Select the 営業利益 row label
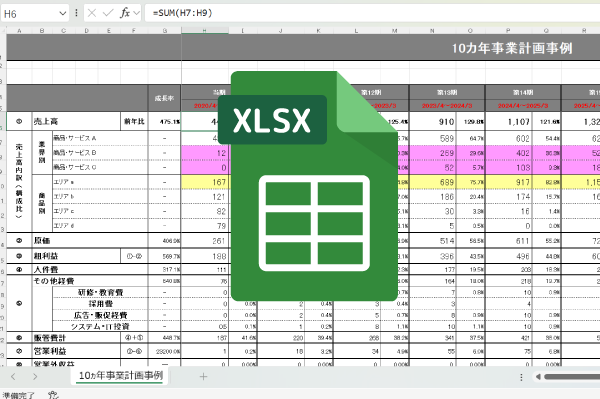The image size is (600, 399). click(x=50, y=351)
